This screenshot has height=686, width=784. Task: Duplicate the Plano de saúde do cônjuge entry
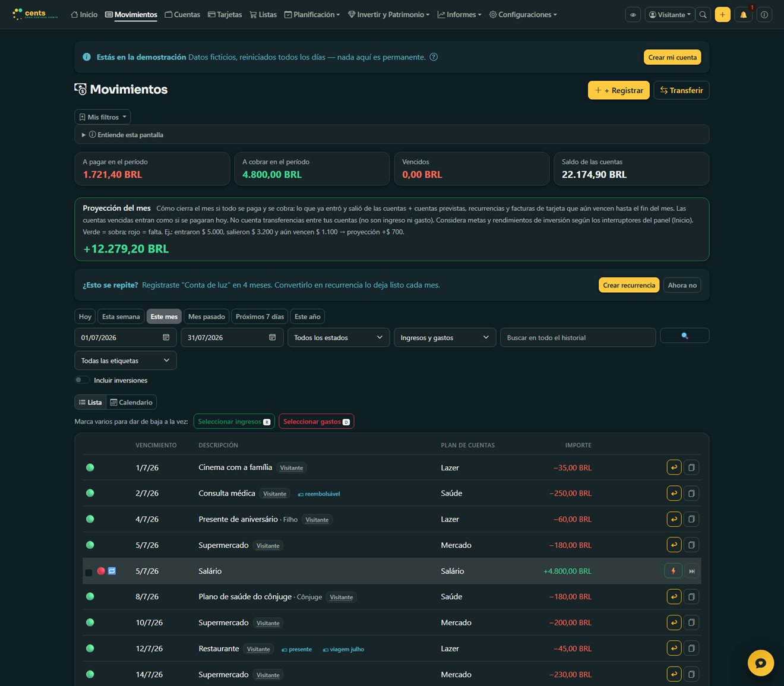691,596
